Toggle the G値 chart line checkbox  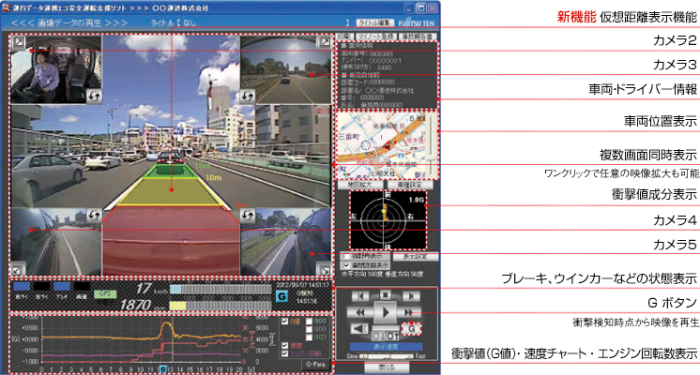tap(285, 321)
